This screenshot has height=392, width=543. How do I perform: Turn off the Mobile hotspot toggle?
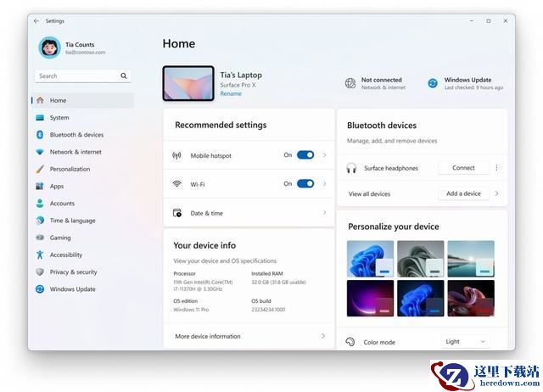(x=305, y=154)
